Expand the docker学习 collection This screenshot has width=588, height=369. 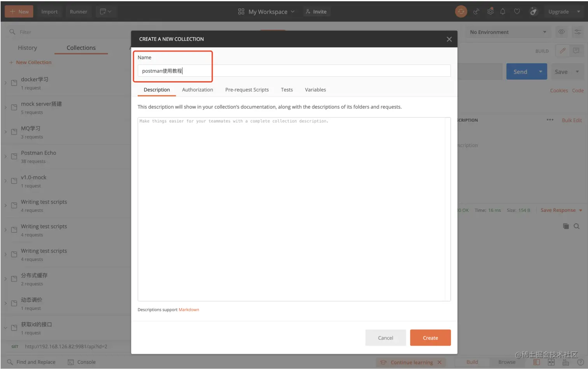point(5,83)
